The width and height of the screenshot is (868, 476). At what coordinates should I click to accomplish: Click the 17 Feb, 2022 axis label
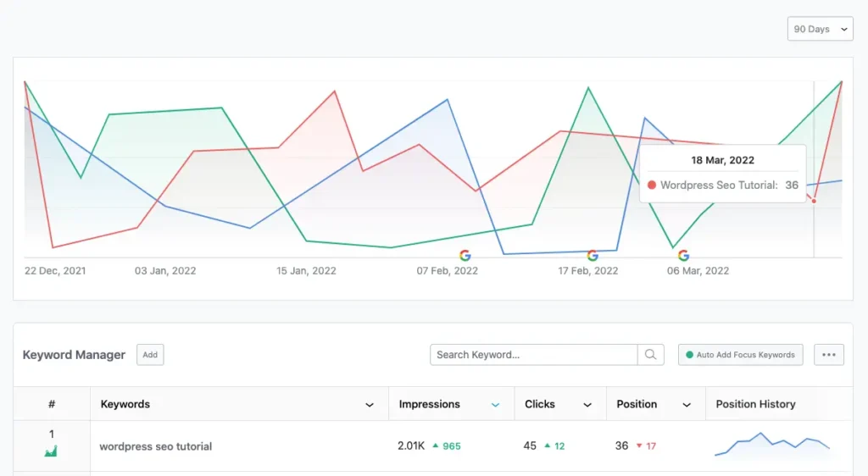tap(588, 271)
